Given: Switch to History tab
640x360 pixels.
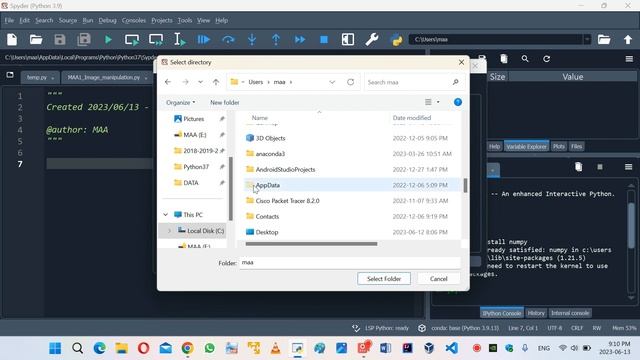Looking at the screenshot, I should 536,313.
